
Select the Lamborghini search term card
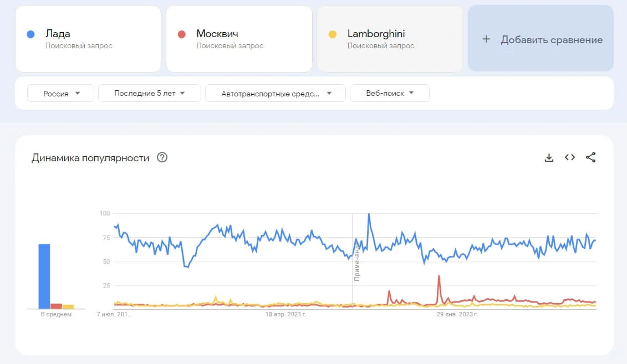pyautogui.click(x=390, y=39)
